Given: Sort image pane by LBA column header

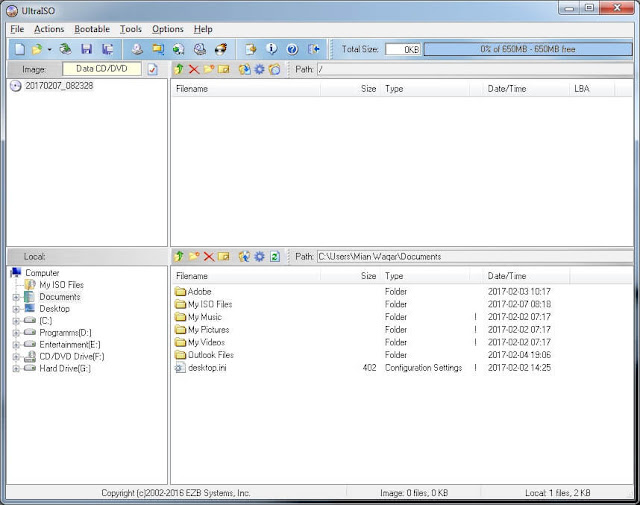Looking at the screenshot, I should tap(591, 89).
